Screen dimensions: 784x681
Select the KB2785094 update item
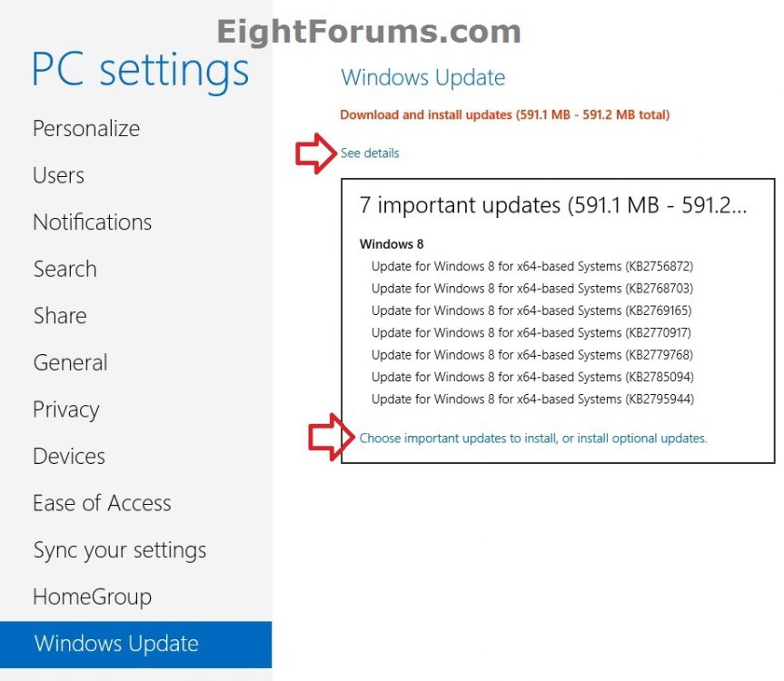click(532, 377)
